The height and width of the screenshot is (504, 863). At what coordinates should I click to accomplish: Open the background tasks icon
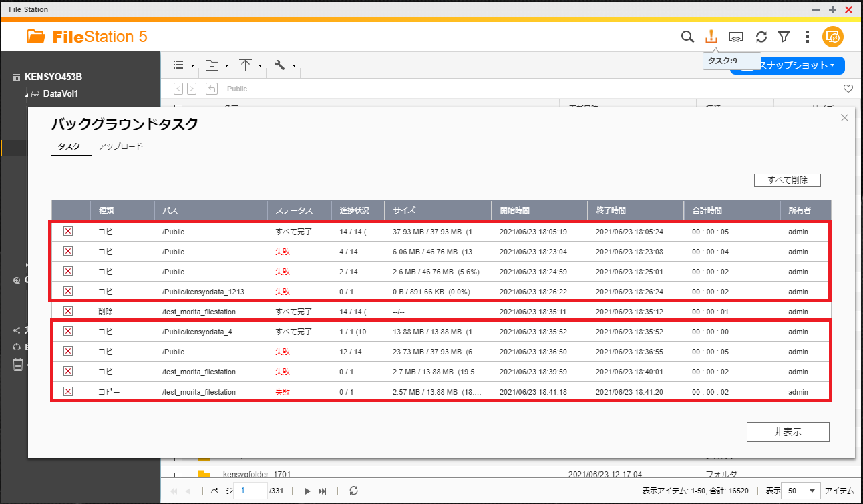[x=711, y=37]
